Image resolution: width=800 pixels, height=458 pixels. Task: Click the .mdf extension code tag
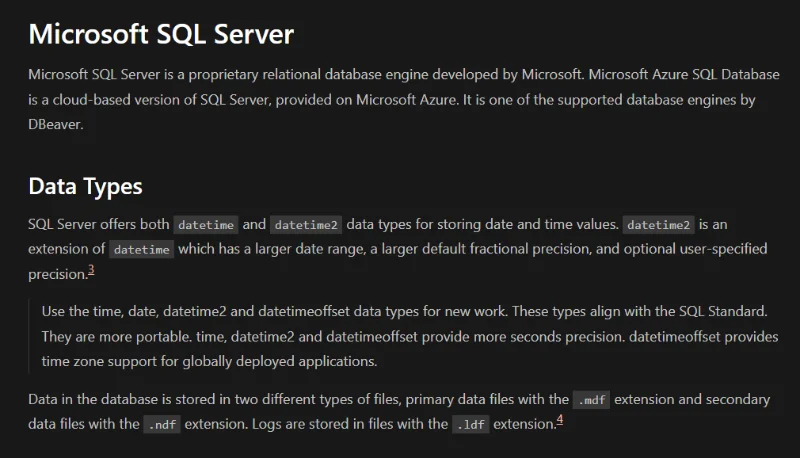(x=591, y=400)
